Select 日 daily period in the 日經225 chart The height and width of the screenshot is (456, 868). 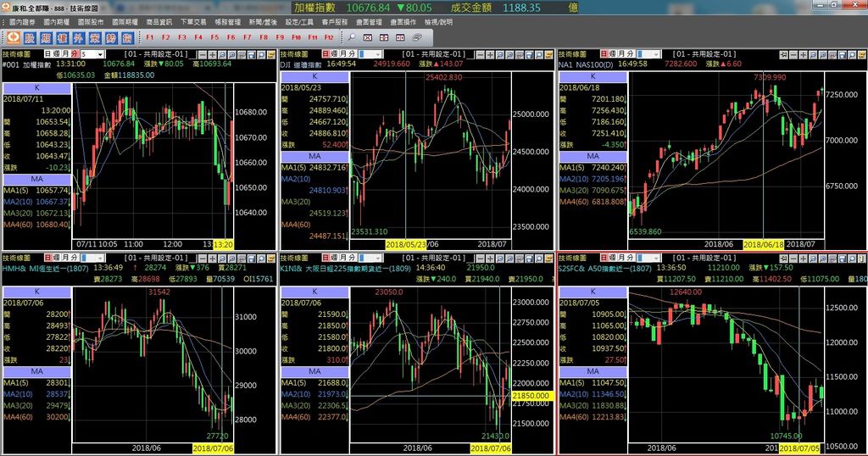(x=325, y=258)
